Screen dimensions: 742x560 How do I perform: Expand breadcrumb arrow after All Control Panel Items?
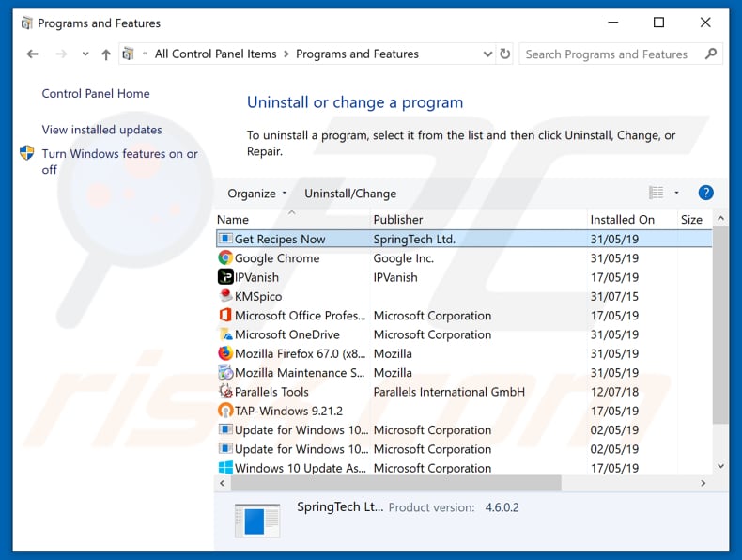click(x=286, y=54)
